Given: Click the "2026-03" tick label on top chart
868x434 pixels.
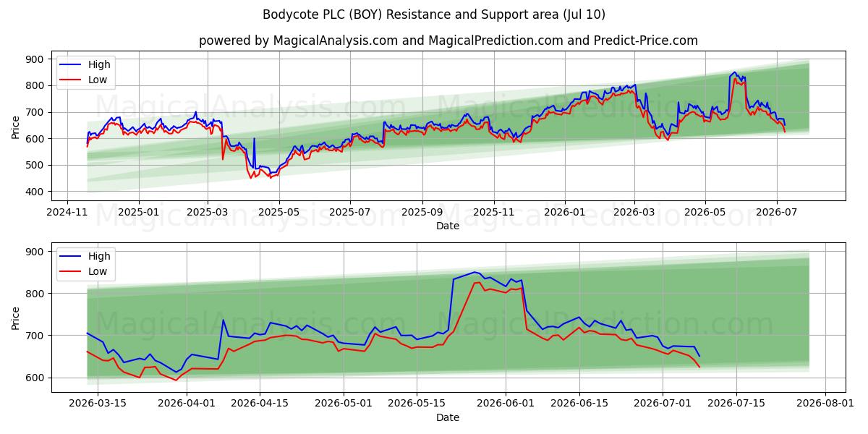Looking at the screenshot, I should pyautogui.click(x=634, y=212).
